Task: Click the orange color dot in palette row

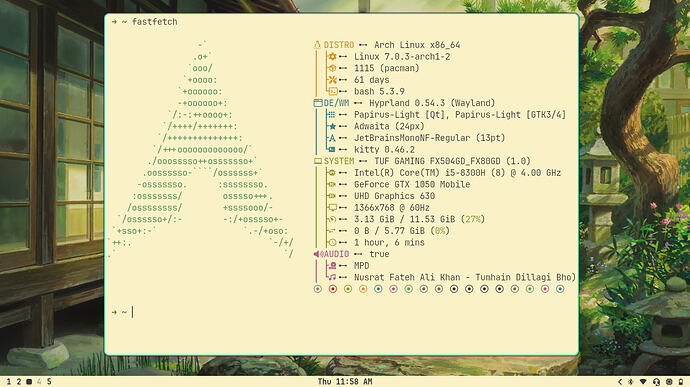Action: point(363,289)
